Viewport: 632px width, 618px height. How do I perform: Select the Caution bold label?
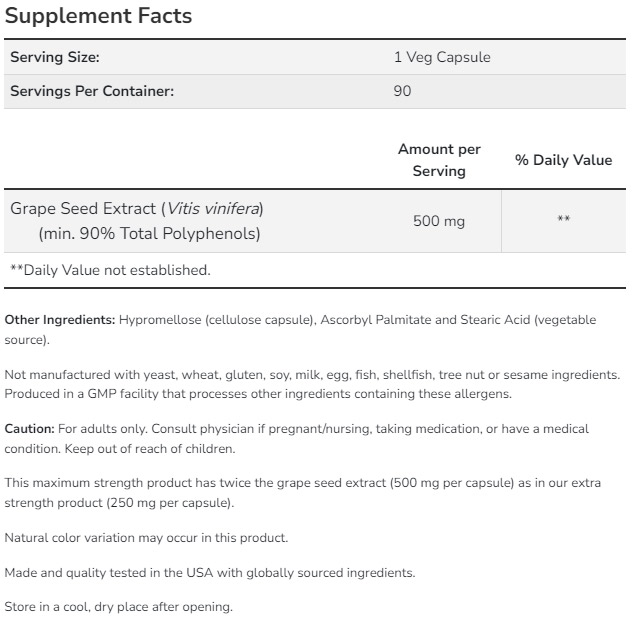tap(29, 429)
